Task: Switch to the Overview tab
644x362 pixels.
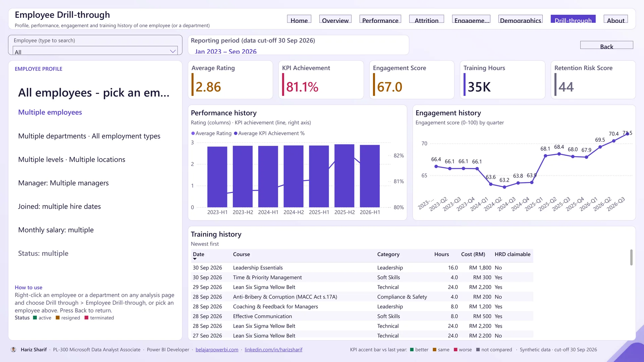Action: tap(335, 19)
